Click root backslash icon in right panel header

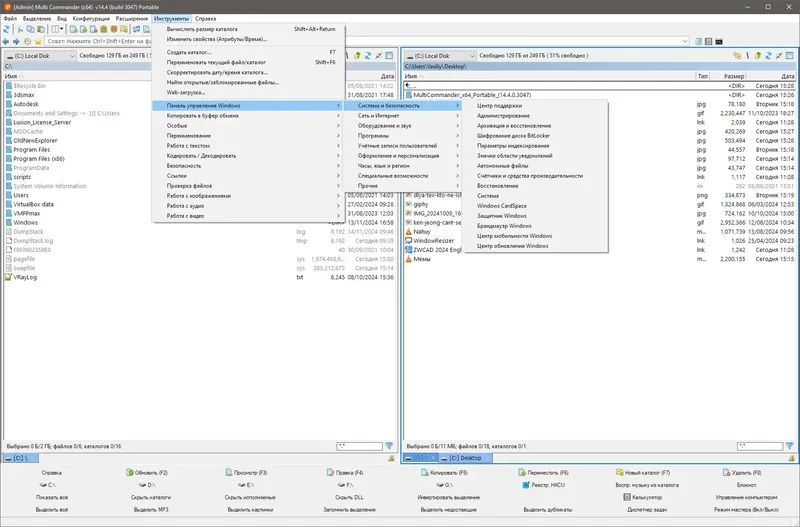pos(747,56)
